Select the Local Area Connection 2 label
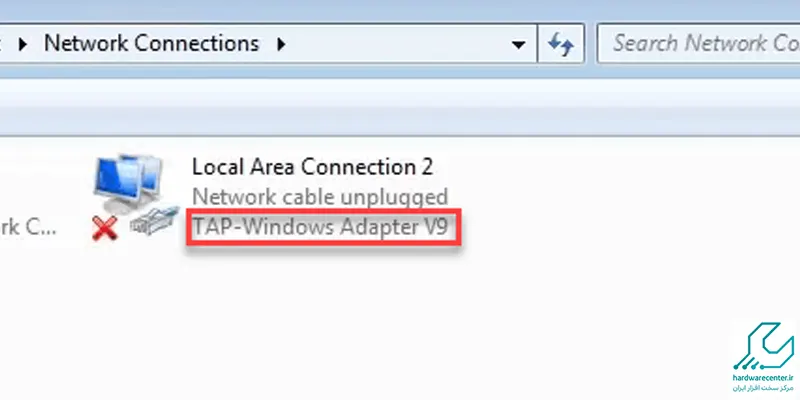 click(x=312, y=167)
